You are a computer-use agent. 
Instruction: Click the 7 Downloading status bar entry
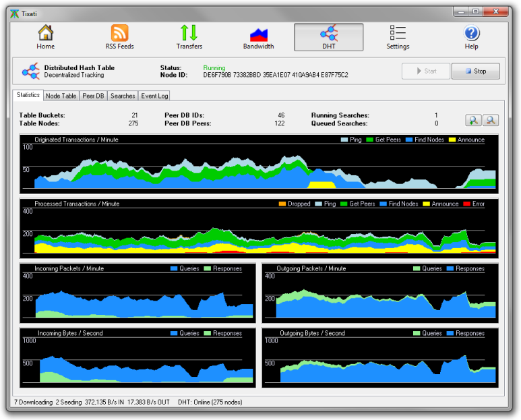(33, 402)
